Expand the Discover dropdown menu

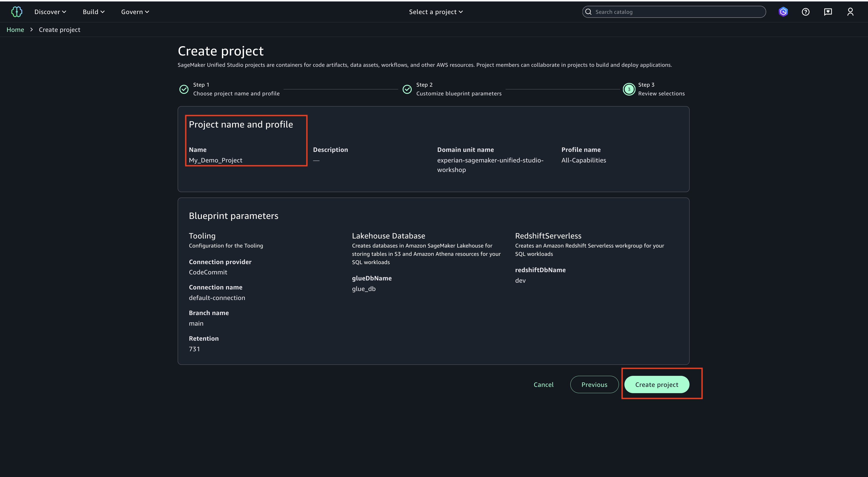point(50,12)
